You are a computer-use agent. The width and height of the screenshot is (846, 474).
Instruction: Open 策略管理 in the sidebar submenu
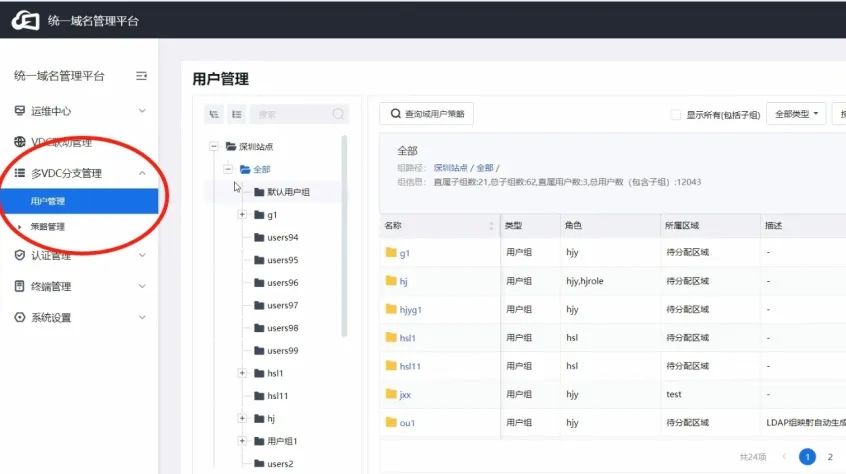pos(48,227)
